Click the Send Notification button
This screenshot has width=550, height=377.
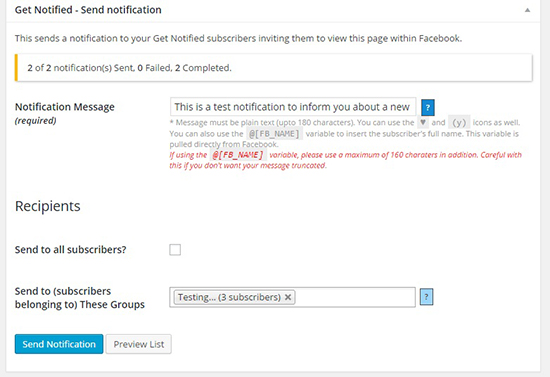click(59, 344)
